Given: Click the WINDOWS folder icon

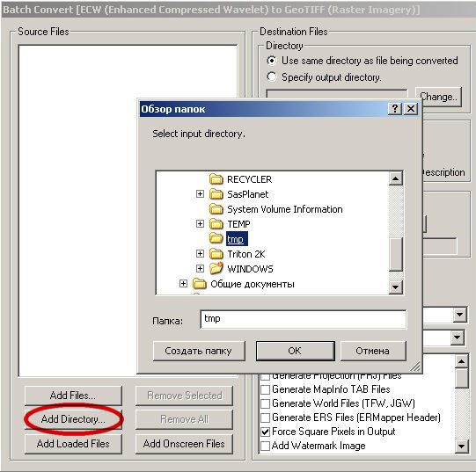Looking at the screenshot, I should click(x=216, y=269).
